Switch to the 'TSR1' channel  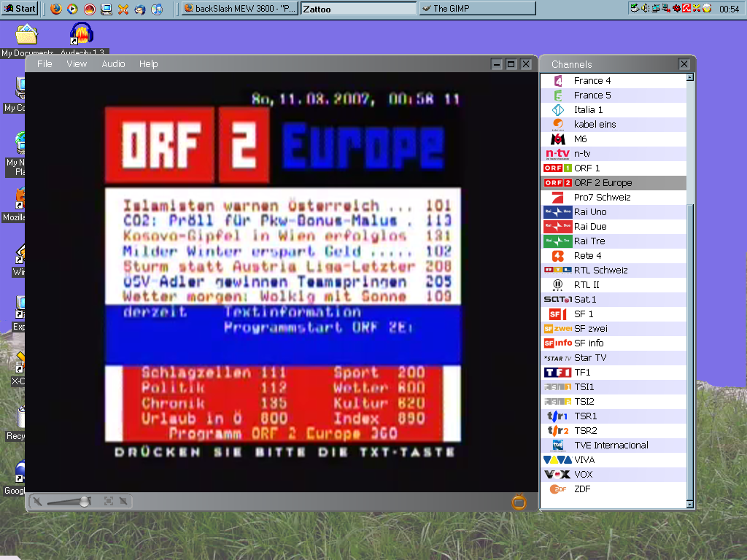pos(614,416)
